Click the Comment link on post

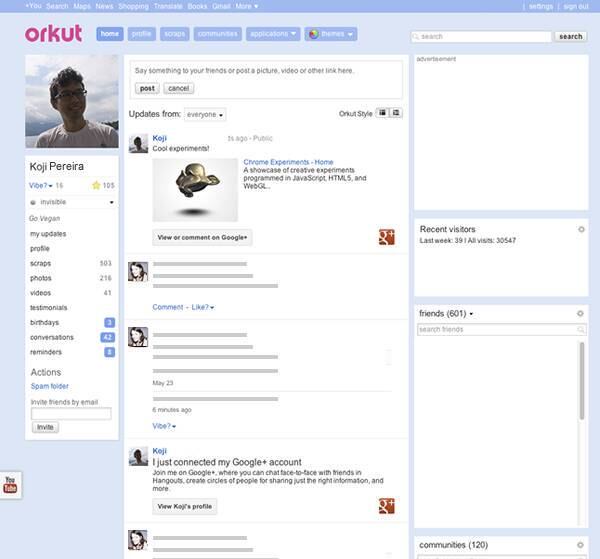point(168,307)
